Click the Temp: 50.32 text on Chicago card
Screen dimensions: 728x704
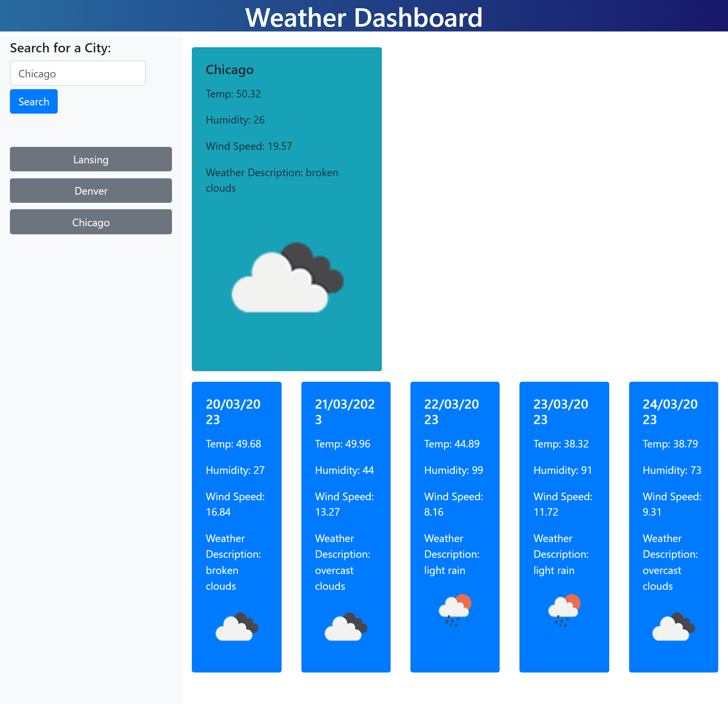click(233, 94)
